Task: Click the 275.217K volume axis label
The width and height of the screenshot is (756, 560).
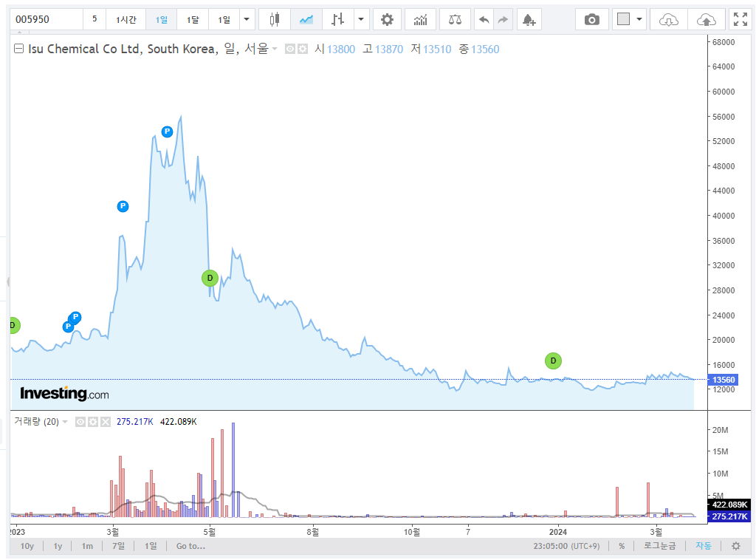Action: [x=729, y=516]
